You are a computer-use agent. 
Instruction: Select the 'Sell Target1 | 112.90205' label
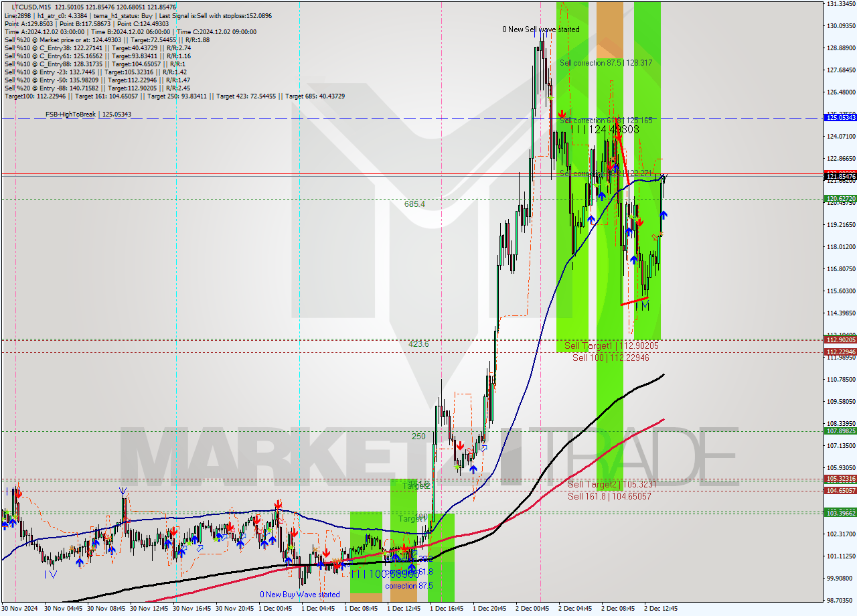tap(611, 345)
